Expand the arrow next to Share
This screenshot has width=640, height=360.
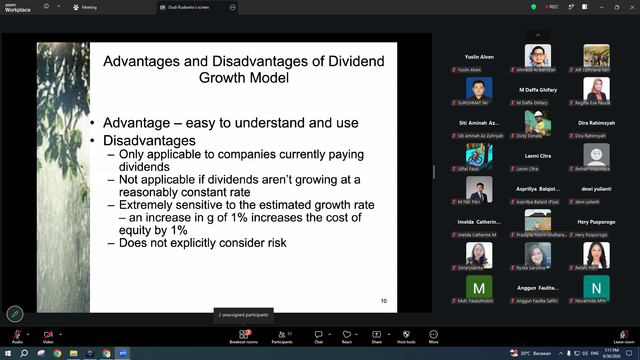click(x=389, y=334)
